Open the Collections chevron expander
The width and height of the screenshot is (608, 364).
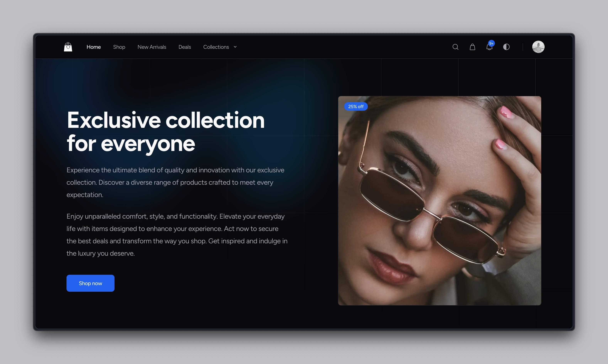235,47
